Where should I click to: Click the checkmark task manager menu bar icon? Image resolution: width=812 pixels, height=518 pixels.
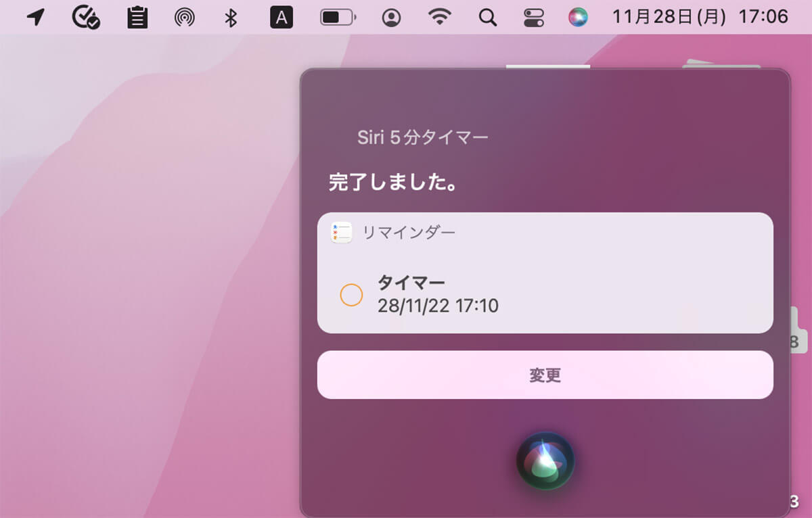click(x=86, y=17)
